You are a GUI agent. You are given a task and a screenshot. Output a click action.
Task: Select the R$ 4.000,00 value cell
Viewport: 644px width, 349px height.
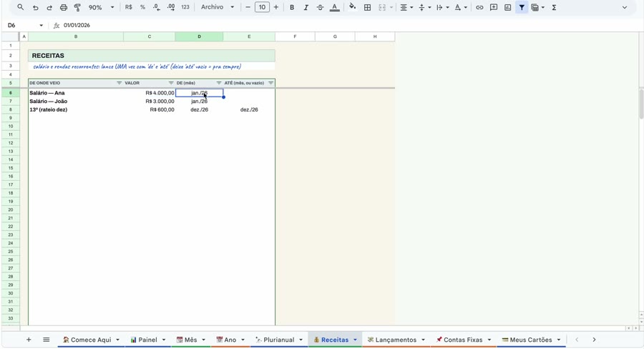[149, 93]
